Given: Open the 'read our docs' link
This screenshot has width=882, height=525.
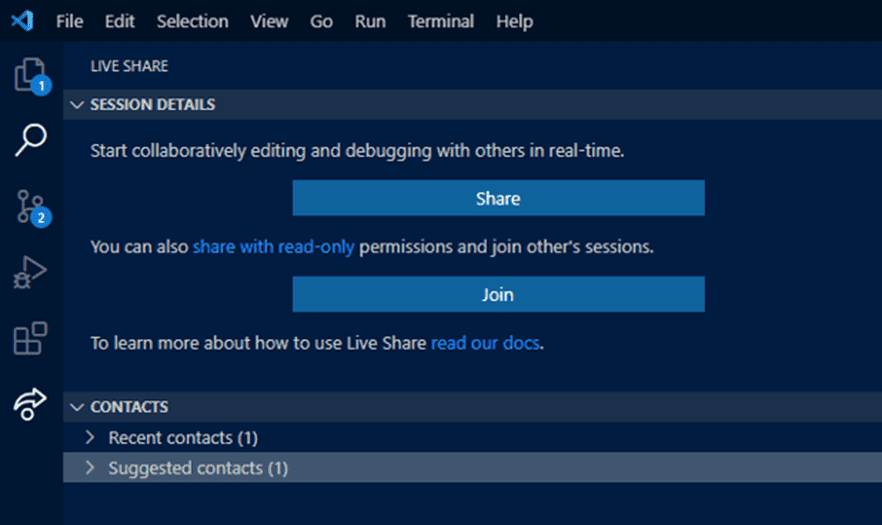Looking at the screenshot, I should coord(485,343).
